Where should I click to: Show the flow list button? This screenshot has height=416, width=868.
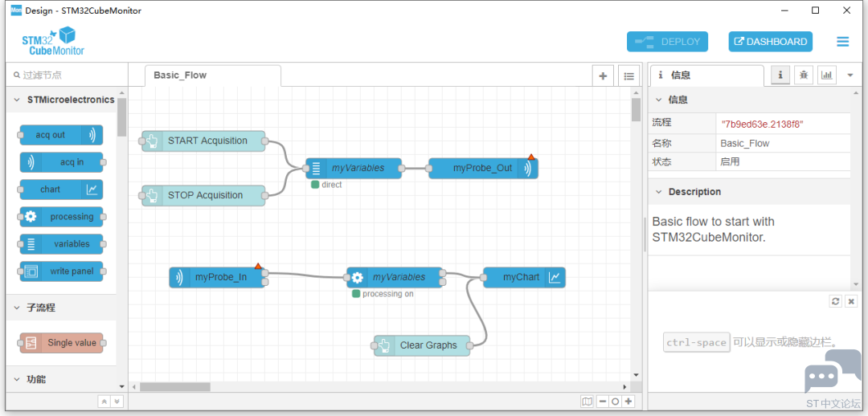(628, 76)
